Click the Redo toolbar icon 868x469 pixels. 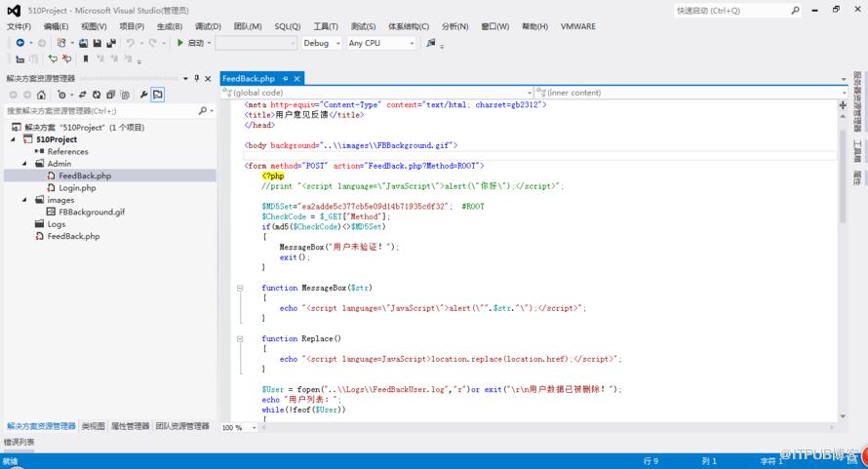tap(152, 43)
